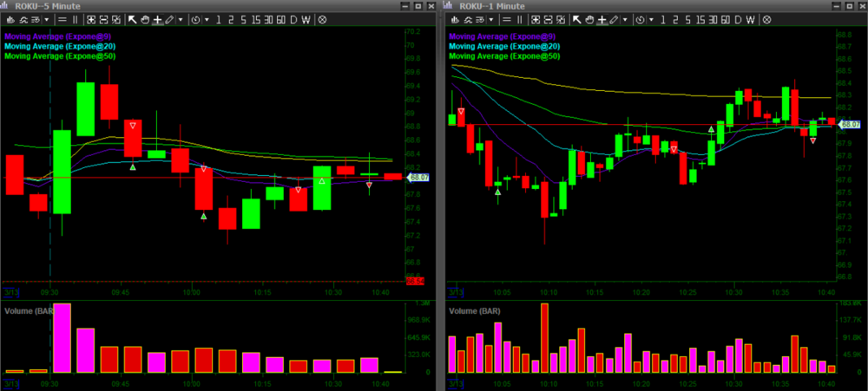Click the pencil draw tool in 5 Minute chart
Screen dimensions: 868x391
coord(169,19)
